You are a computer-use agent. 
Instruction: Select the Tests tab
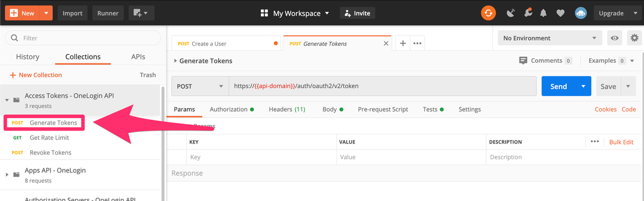[433, 109]
